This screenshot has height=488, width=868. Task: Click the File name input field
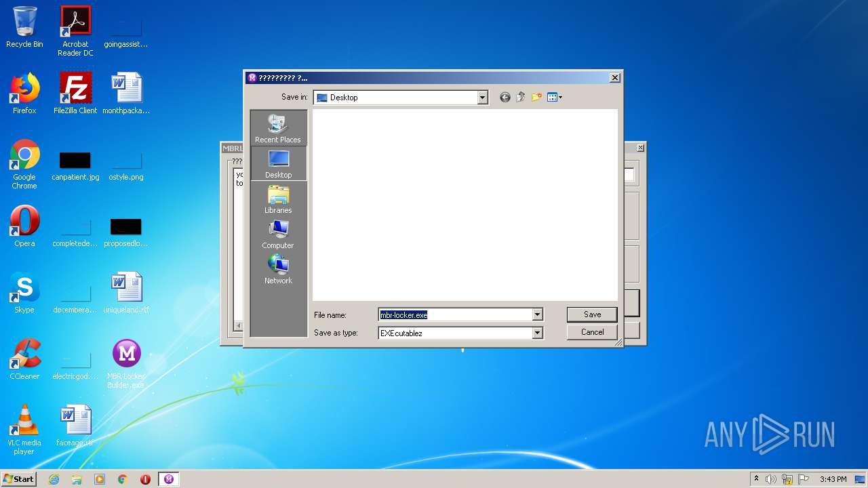(455, 314)
